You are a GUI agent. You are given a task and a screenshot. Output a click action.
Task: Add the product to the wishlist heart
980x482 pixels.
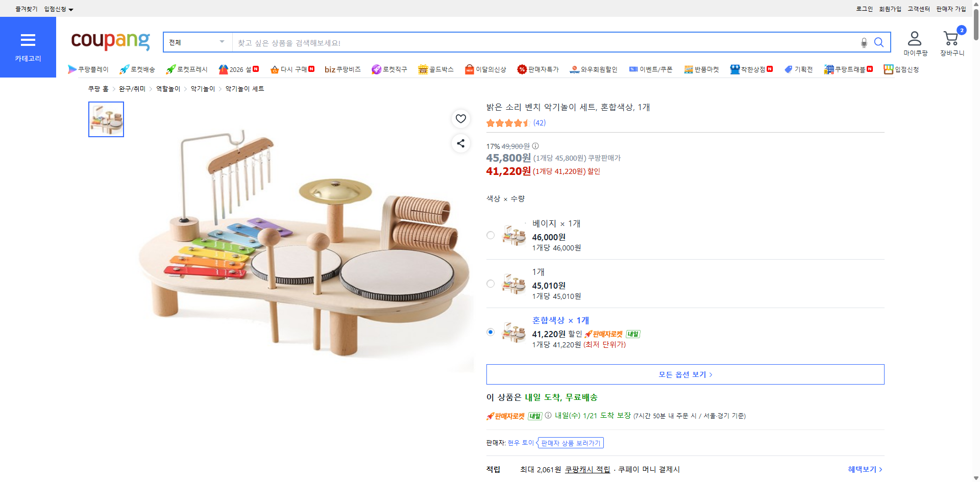coord(460,118)
